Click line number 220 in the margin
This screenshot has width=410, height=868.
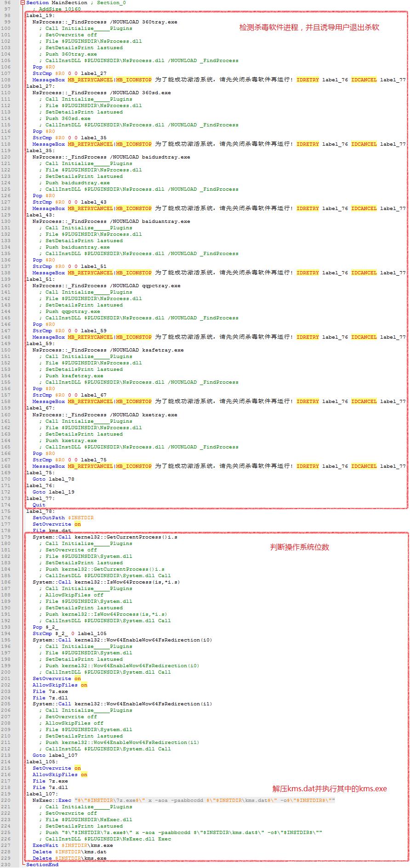click(x=6, y=800)
